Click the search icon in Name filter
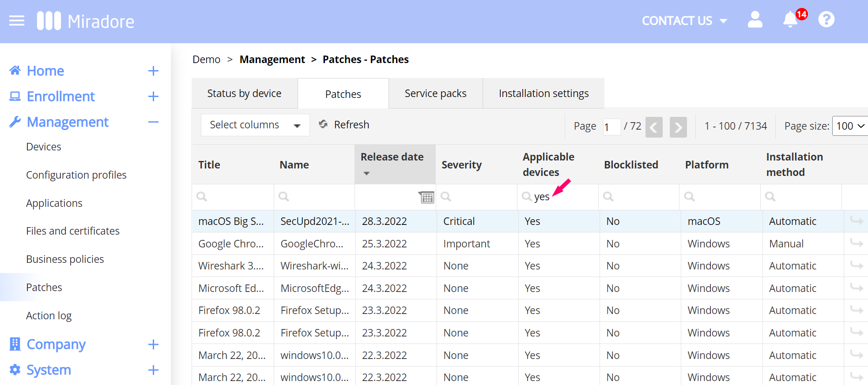The width and height of the screenshot is (868, 385). point(284,197)
